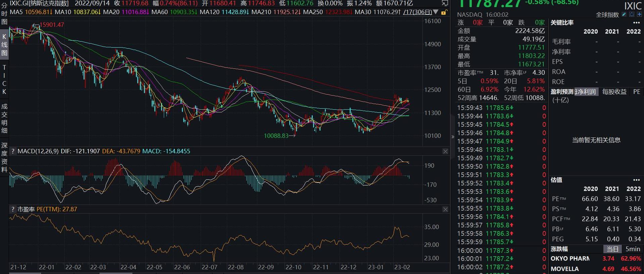The width and height of the screenshot is (644, 274).
Task: Click the blue plus add-to-watchlist icon
Action: (639, 14)
